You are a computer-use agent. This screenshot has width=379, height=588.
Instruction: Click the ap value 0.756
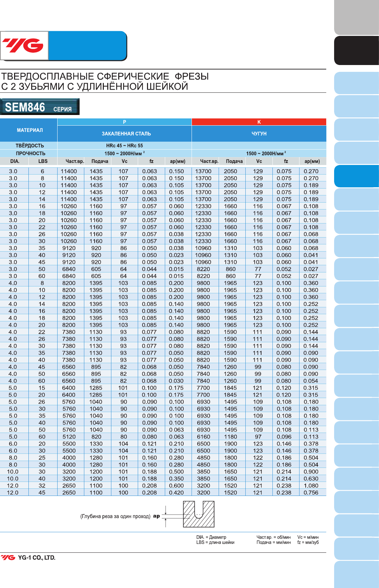tap(311, 493)
